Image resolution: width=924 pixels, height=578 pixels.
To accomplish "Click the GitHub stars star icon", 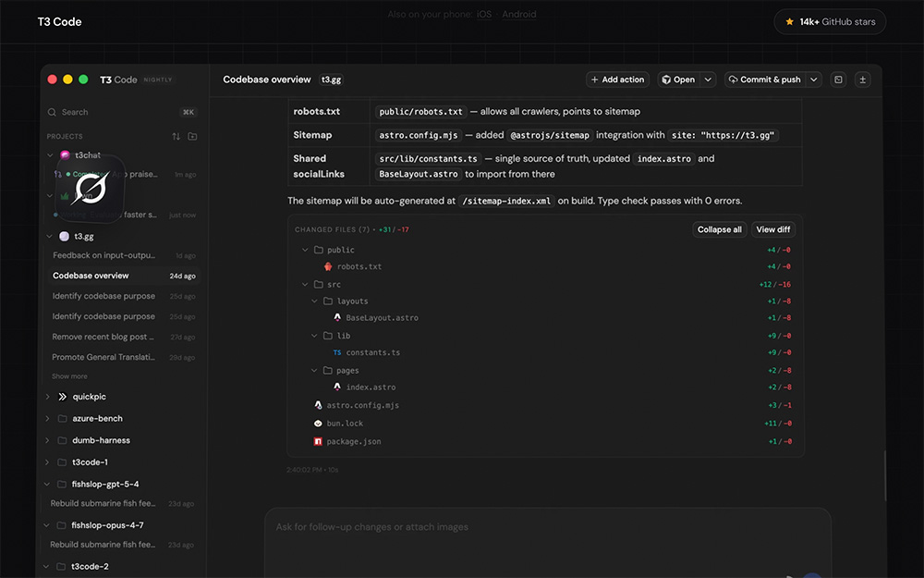I will pyautogui.click(x=789, y=22).
